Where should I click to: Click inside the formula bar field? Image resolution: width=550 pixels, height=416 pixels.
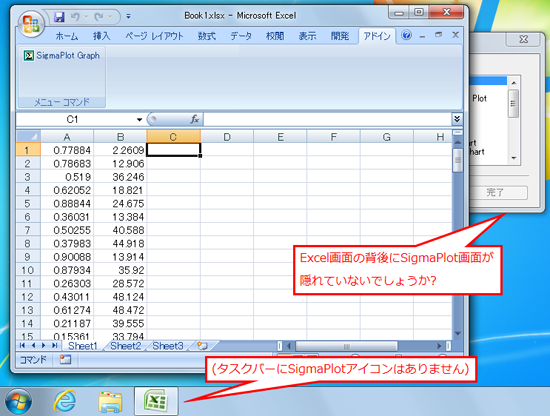pyautogui.click(x=327, y=119)
